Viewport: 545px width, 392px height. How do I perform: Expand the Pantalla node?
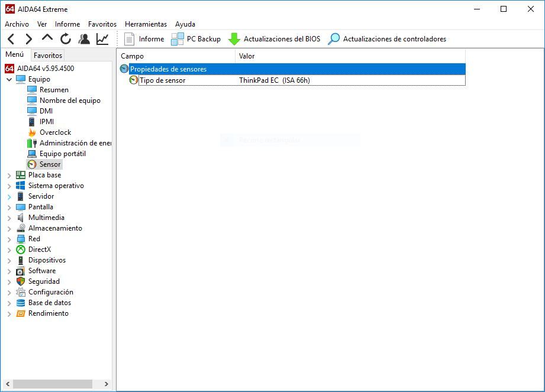point(9,208)
